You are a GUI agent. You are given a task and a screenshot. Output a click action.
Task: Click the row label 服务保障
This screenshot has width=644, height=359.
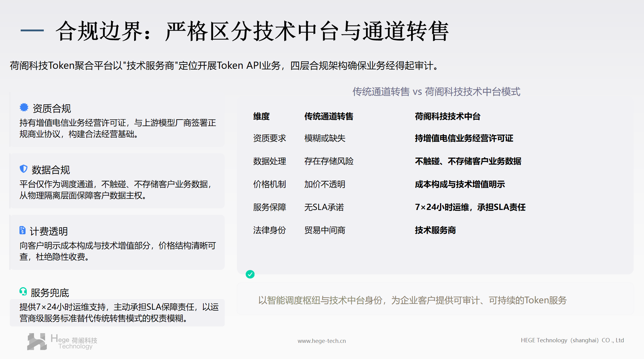pyautogui.click(x=270, y=207)
